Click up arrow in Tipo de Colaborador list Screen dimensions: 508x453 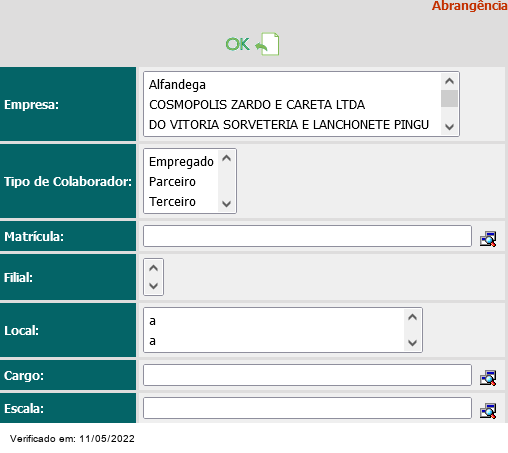227,158
